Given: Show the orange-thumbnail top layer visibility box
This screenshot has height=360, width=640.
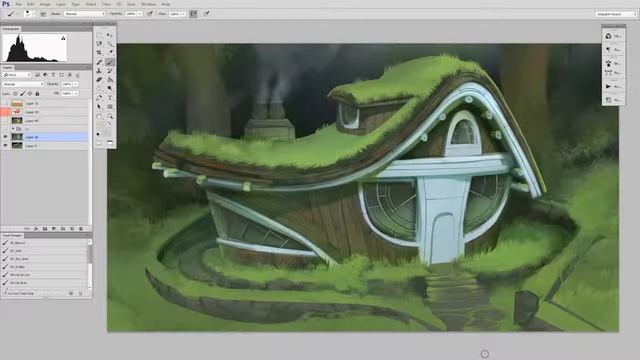Looking at the screenshot, I should pyautogui.click(x=5, y=104).
